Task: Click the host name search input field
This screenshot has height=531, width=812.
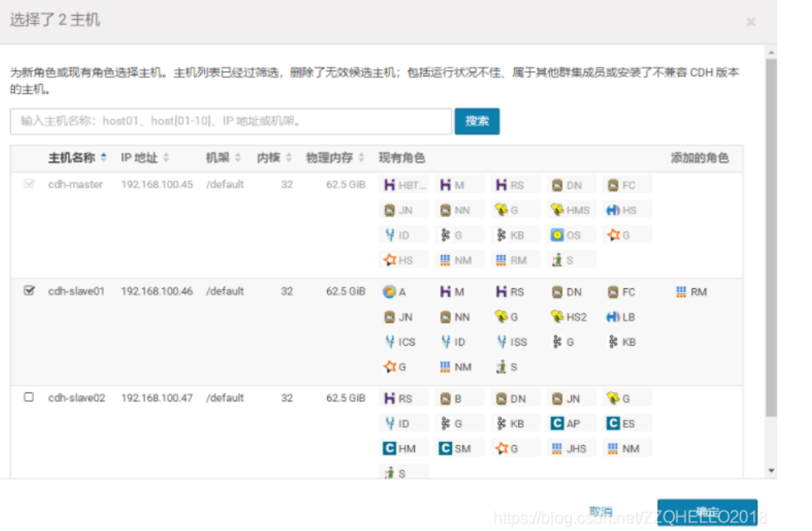Action: click(231, 121)
